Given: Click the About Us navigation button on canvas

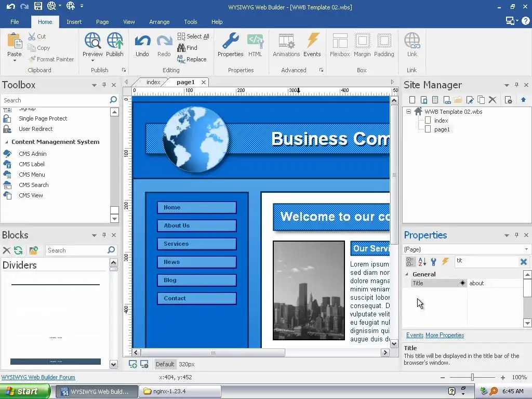Looking at the screenshot, I should tap(197, 225).
